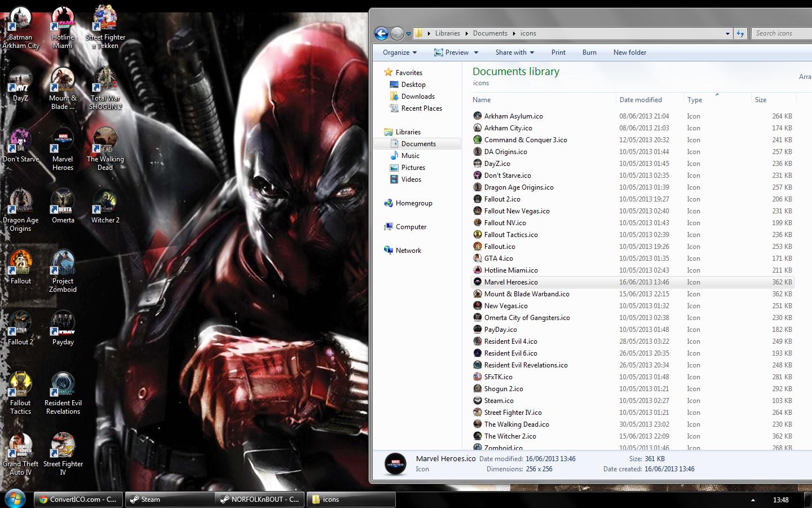Select Don't Starve desktop shortcut

pyautogui.click(x=21, y=146)
